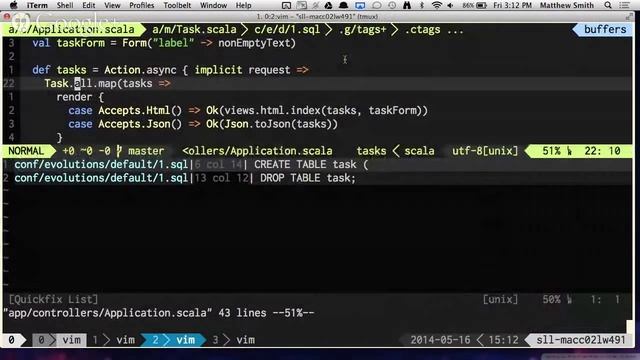Click the AirPlay display icon in menu bar
The height and width of the screenshot is (360, 640).
click(360, 5)
